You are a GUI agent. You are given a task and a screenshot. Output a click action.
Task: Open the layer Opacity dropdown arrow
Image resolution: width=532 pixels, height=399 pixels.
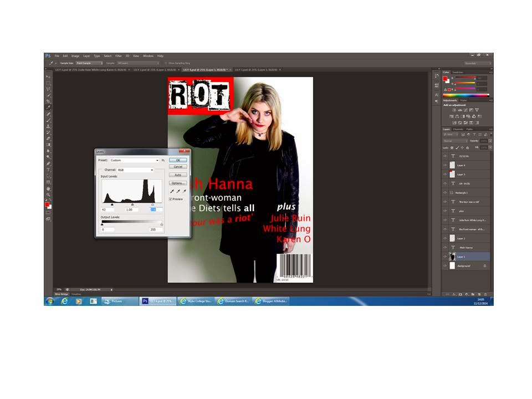tap(490, 141)
